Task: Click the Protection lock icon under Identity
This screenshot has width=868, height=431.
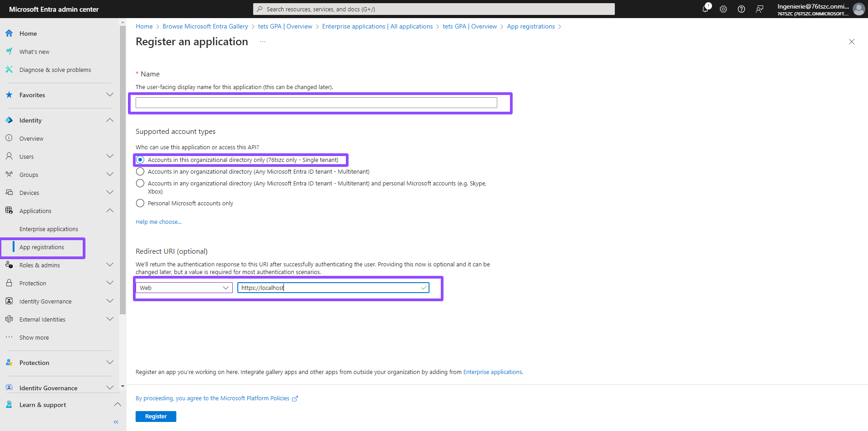Action: click(9, 283)
